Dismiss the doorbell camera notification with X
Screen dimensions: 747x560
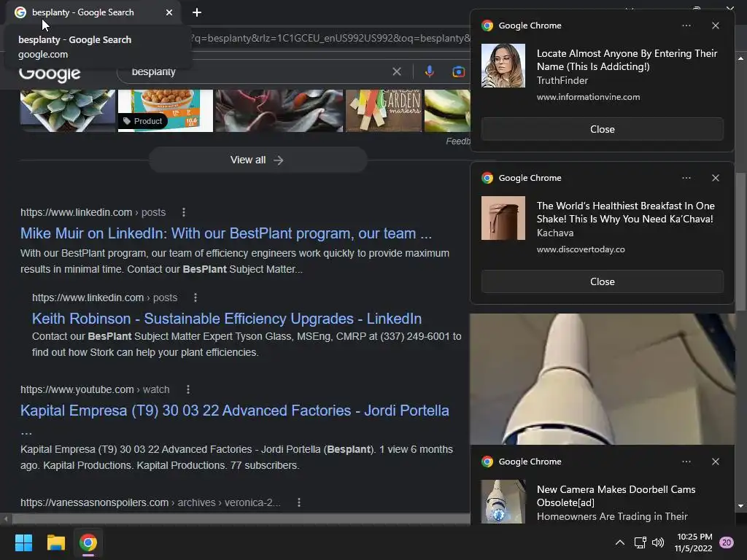pos(716,462)
